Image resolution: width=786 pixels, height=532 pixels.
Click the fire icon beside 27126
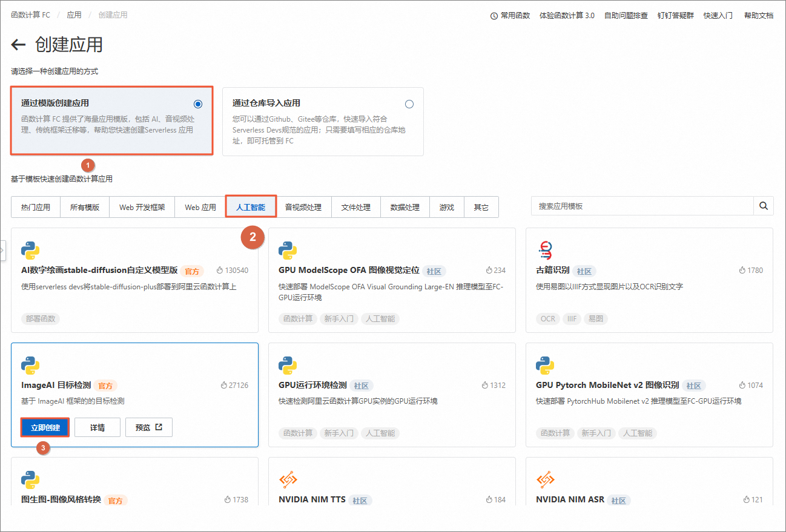[224, 386]
